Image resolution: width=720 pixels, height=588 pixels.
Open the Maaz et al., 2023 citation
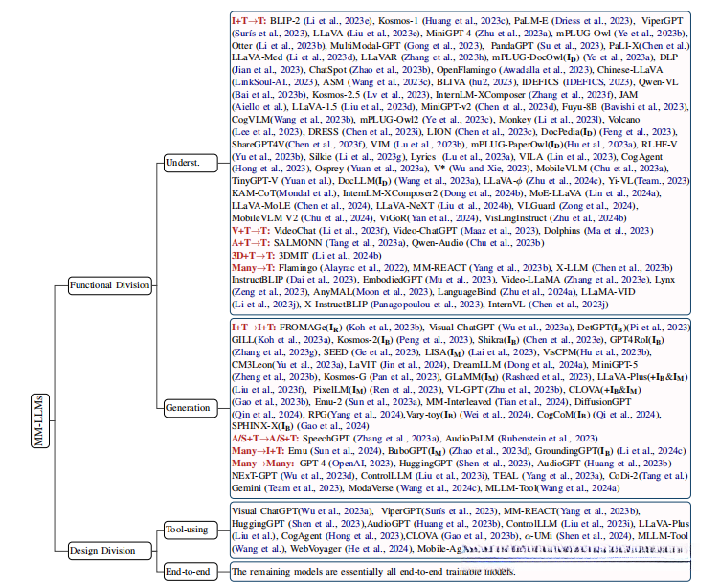coord(499,231)
